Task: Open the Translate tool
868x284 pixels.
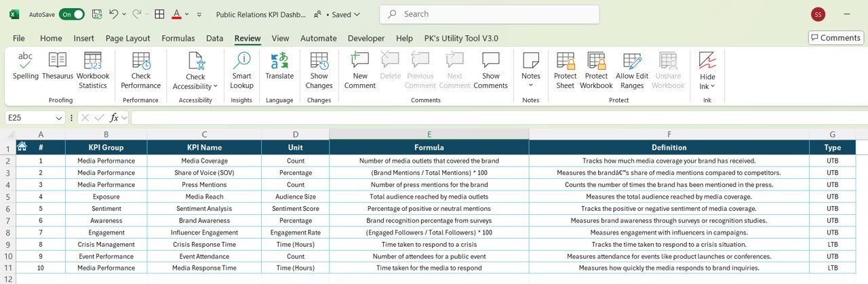Action: (x=279, y=66)
